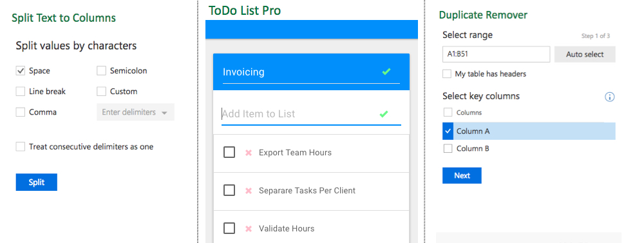Uncheck the Space delimiter checkbox
The image size is (644, 243).
click(x=21, y=71)
